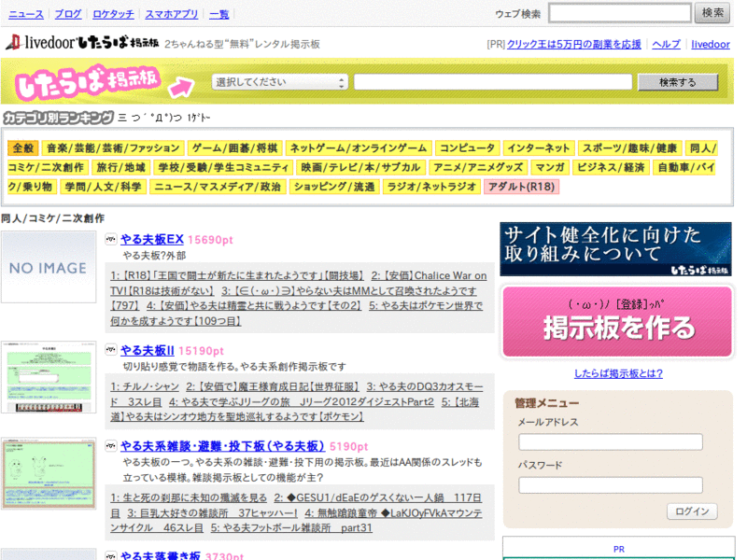Click the 検索 web search button
747x560 pixels.
(712, 12)
